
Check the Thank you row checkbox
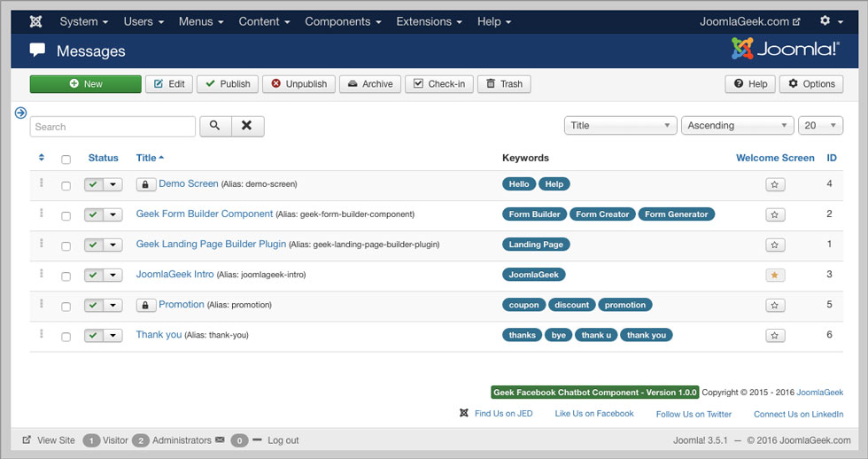(66, 337)
